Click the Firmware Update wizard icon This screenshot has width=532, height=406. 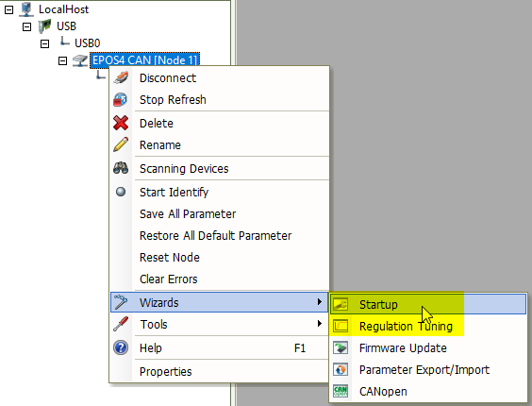341,347
